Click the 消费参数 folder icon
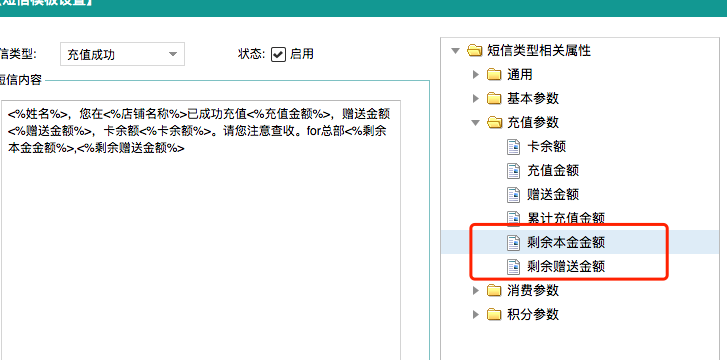727x360 pixels. coord(494,290)
